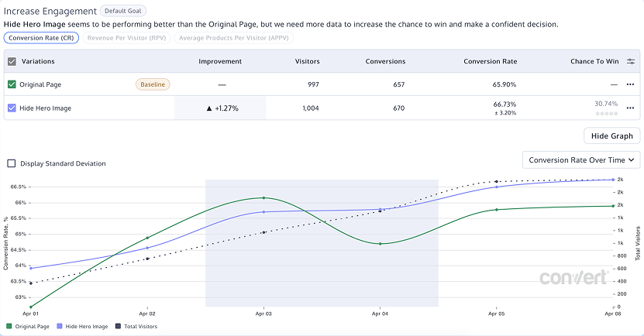Switch to Revenue Per Visitor (RPV) tab
The height and width of the screenshot is (336, 644).
126,36
